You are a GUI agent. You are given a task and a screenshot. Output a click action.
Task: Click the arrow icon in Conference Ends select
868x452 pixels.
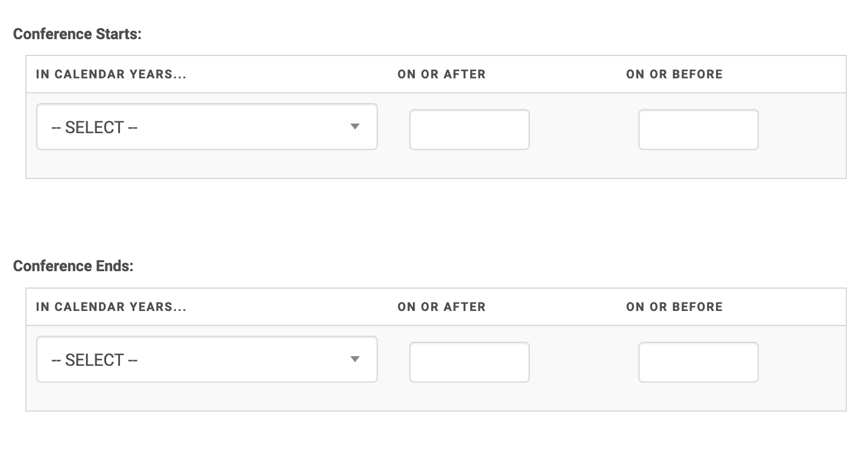coord(355,359)
